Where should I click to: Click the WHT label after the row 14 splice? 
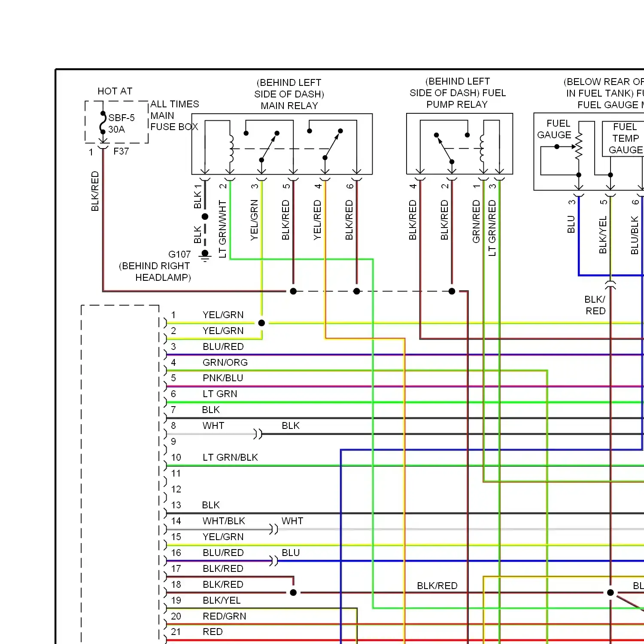point(292,521)
